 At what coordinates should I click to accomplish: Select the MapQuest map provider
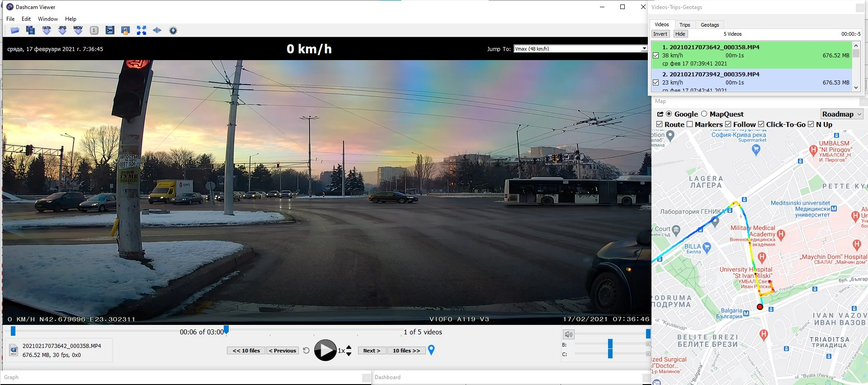pos(704,114)
